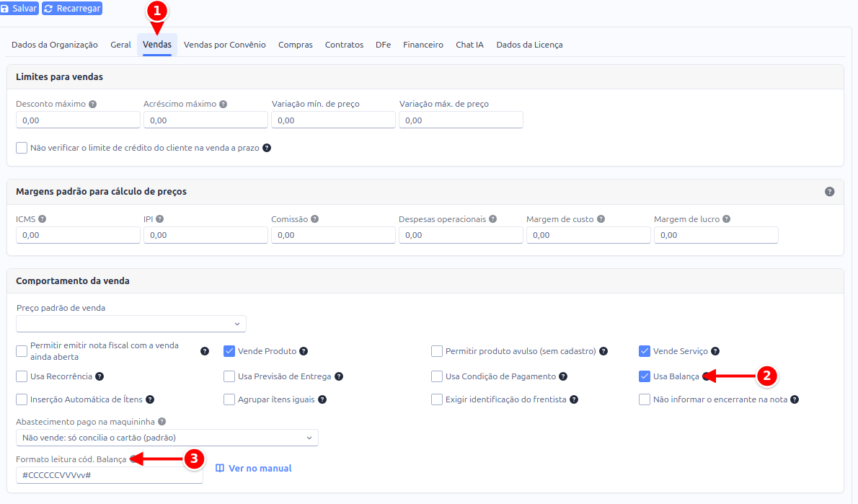Click the help icon beside Vende Produto
The width and height of the screenshot is (858, 504).
304,351
